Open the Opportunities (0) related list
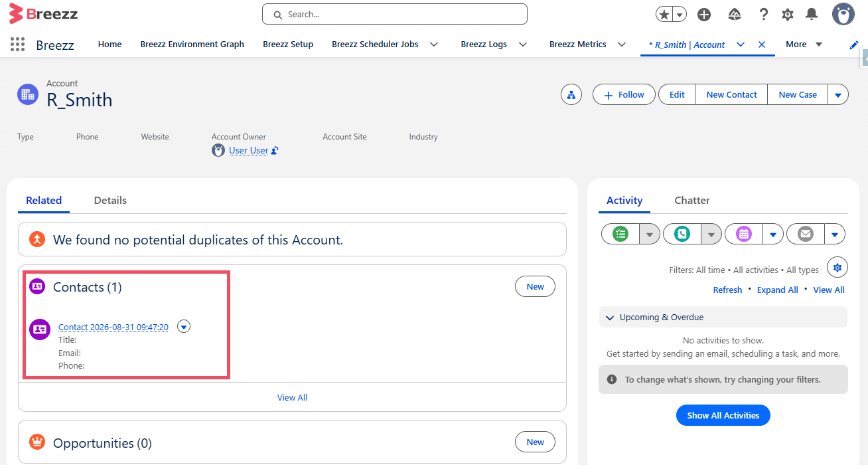The image size is (868, 465). 102,443
